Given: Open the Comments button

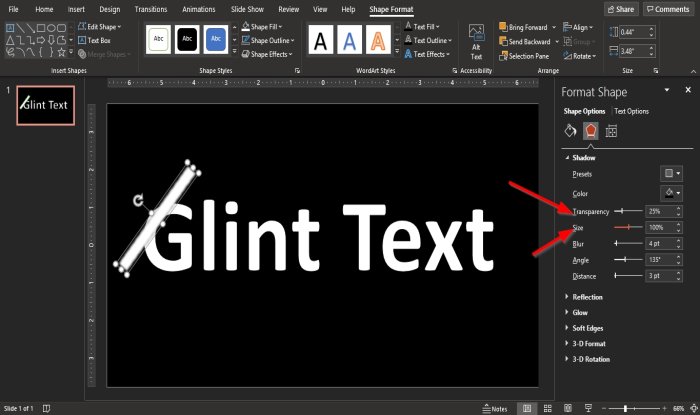Looking at the screenshot, I should 668,9.
